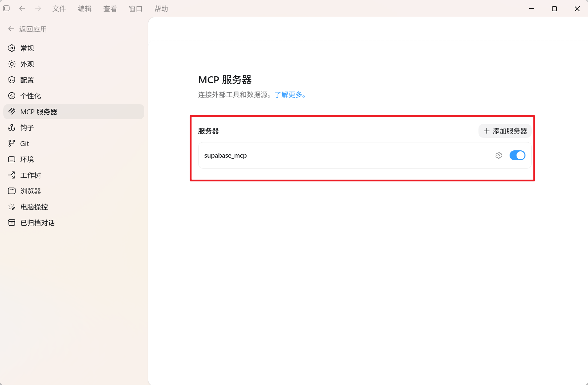Click the Hooks (钩子) anchor icon

12,128
